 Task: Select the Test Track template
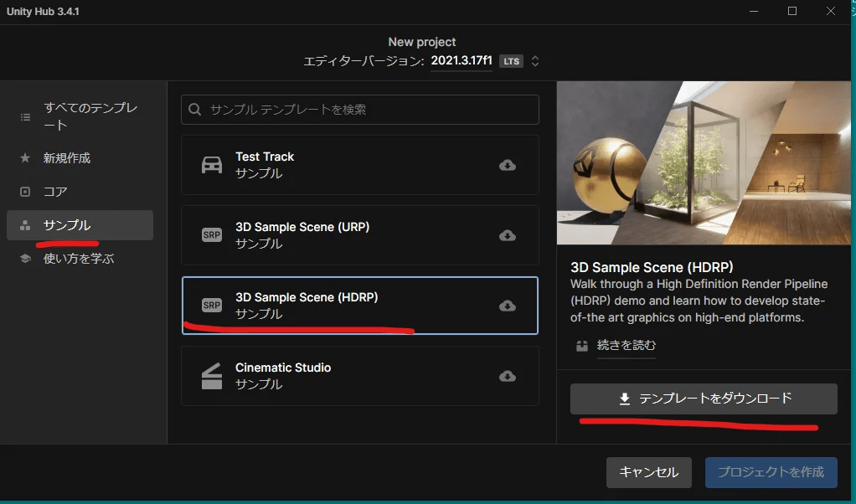360,165
